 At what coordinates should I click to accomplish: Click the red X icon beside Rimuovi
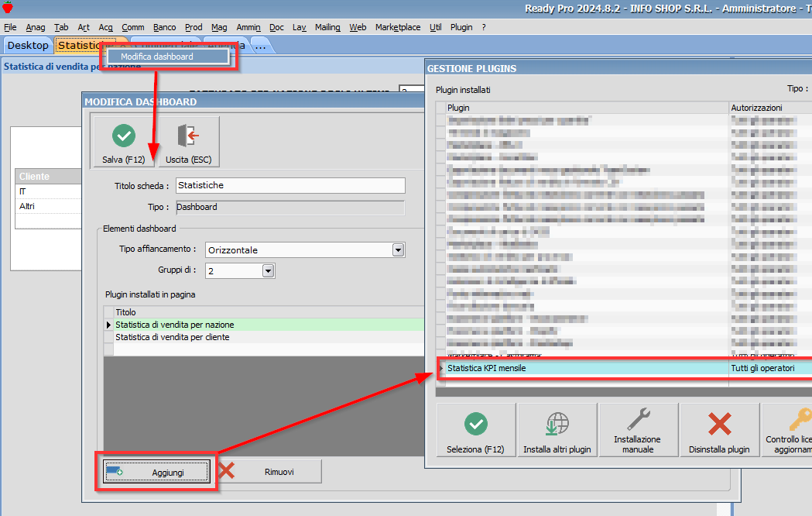(x=226, y=471)
